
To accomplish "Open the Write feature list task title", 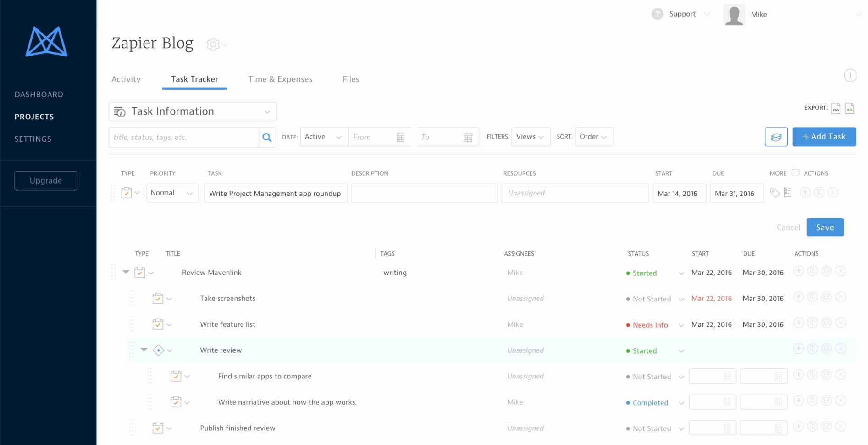I will (x=228, y=324).
